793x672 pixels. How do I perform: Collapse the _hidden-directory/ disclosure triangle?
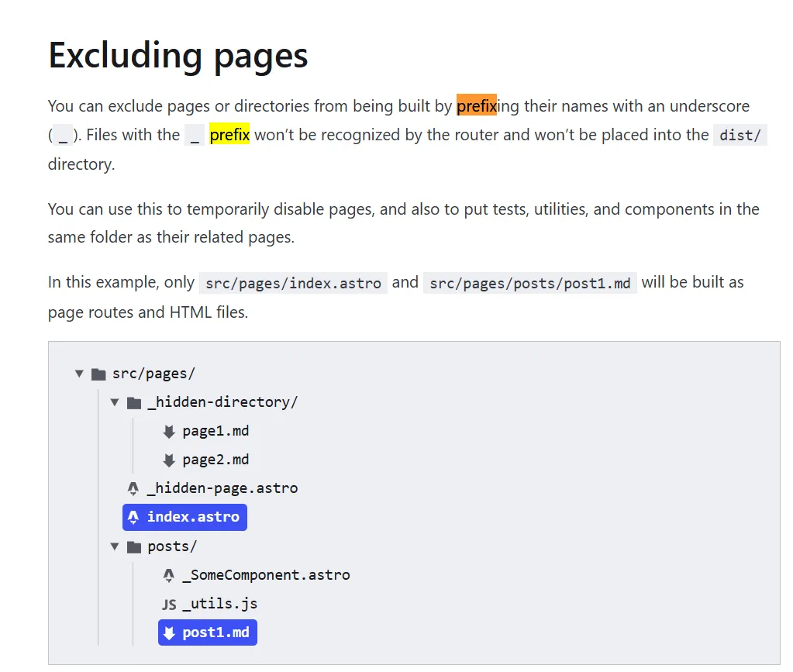115,402
